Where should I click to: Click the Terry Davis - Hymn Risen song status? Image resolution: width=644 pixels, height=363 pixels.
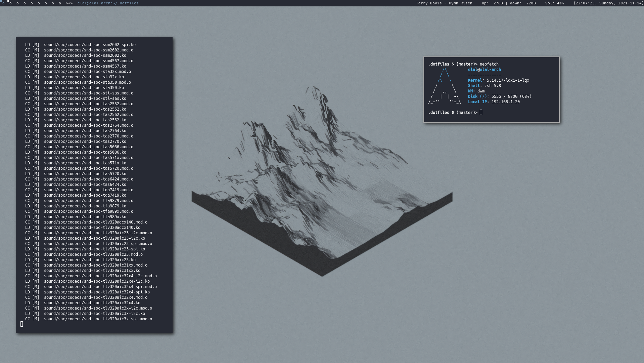coord(444,3)
